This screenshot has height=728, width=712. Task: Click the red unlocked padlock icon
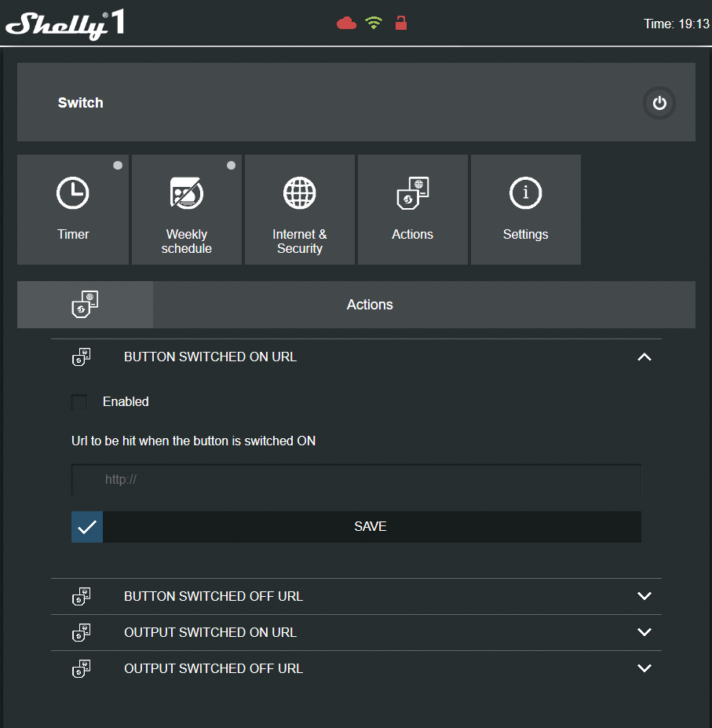pyautogui.click(x=401, y=23)
